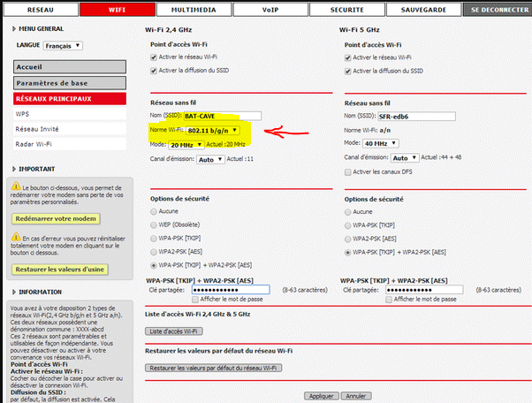Switch to the MULTIMEDIA tab

pyautogui.click(x=183, y=9)
